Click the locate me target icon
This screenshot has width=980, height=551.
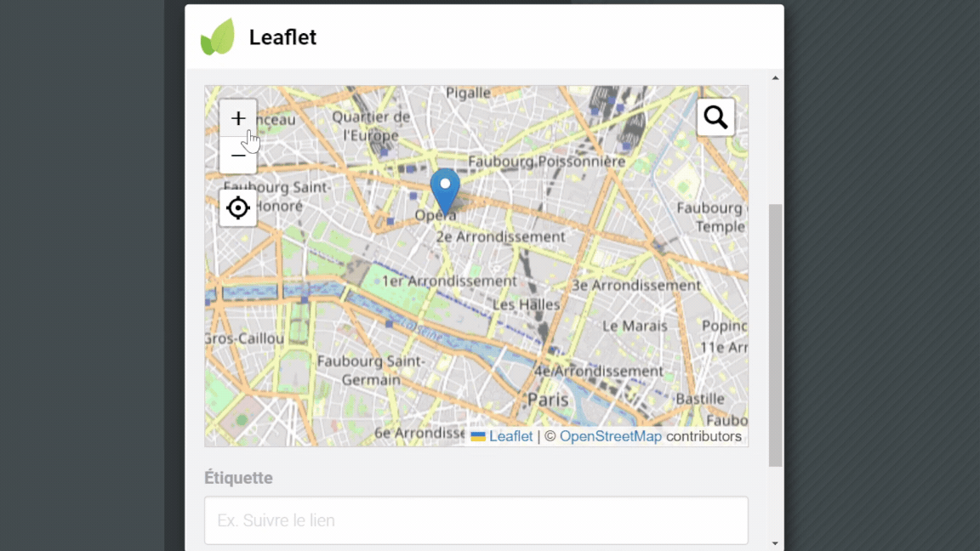click(x=238, y=207)
